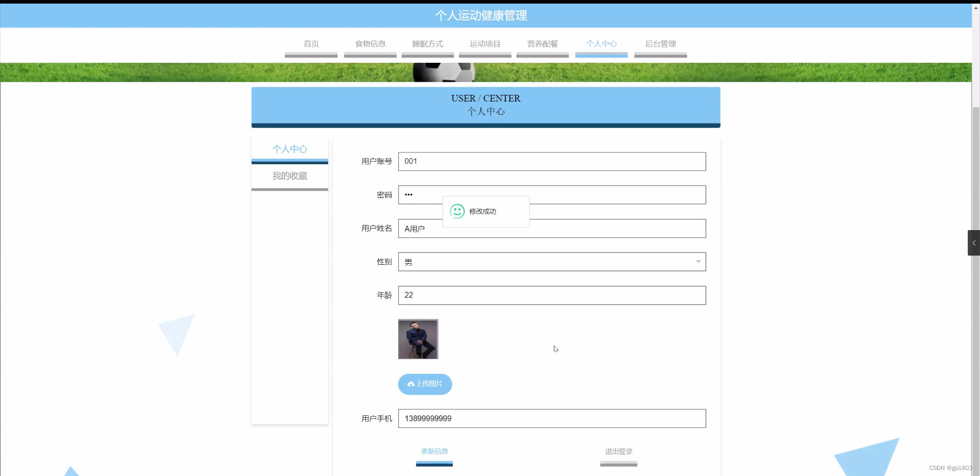Open the 运动项目 tab
Screen dimensions: 980x476
pos(485,44)
